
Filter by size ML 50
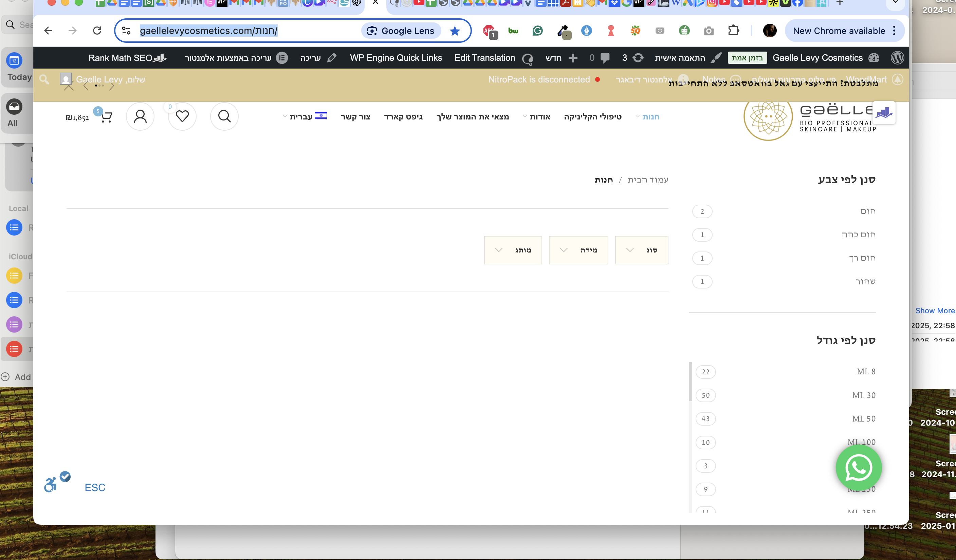pyautogui.click(x=864, y=418)
